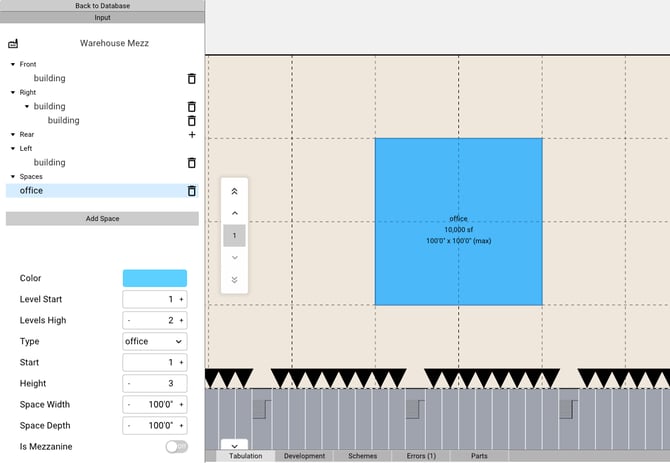This screenshot has width=670, height=463.
Task: Decrease Space Width with minus button
Action: click(129, 405)
